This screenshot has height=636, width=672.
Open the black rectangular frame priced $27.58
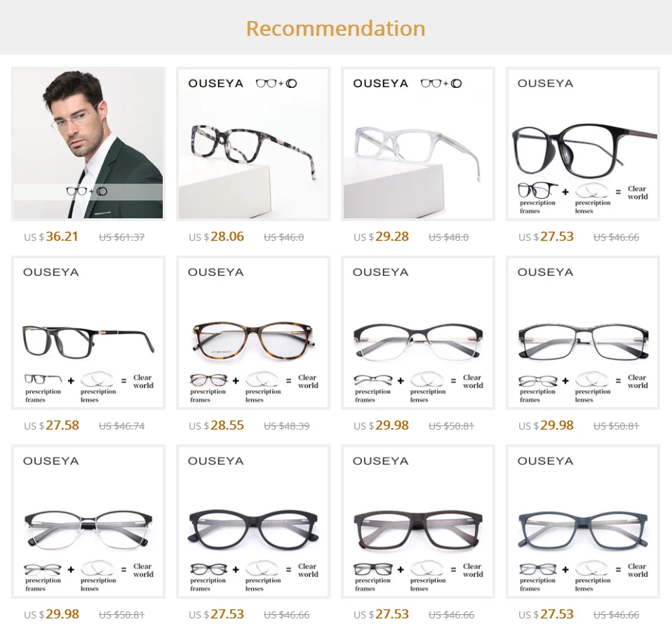pos(88,333)
